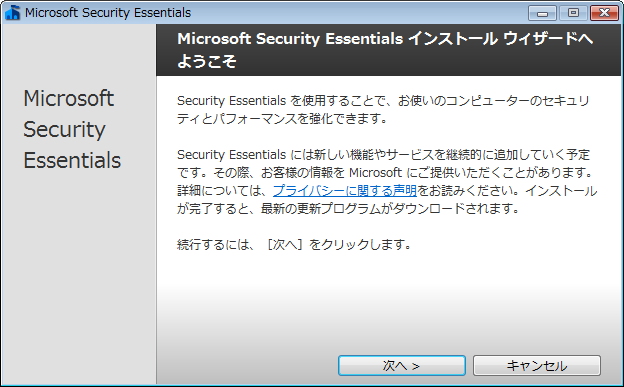Continue with the 次へ > button
Viewport: 624px width, 387px height.
(402, 366)
